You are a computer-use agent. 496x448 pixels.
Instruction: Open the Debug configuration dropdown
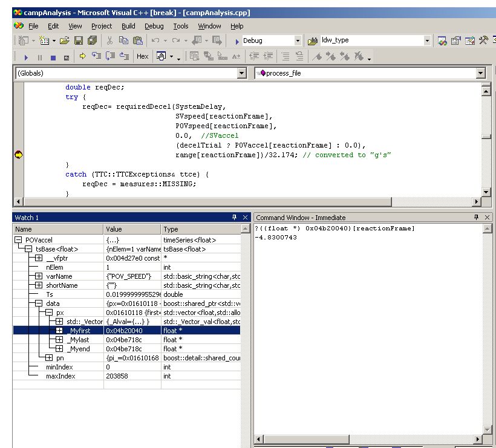298,41
